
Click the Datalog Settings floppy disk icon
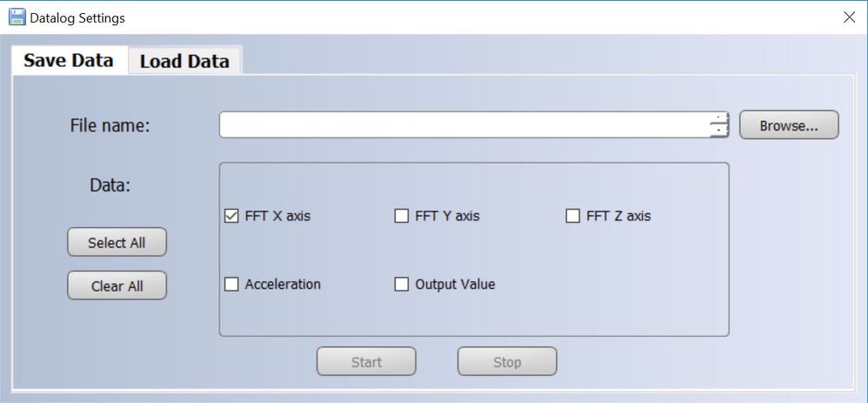click(17, 17)
